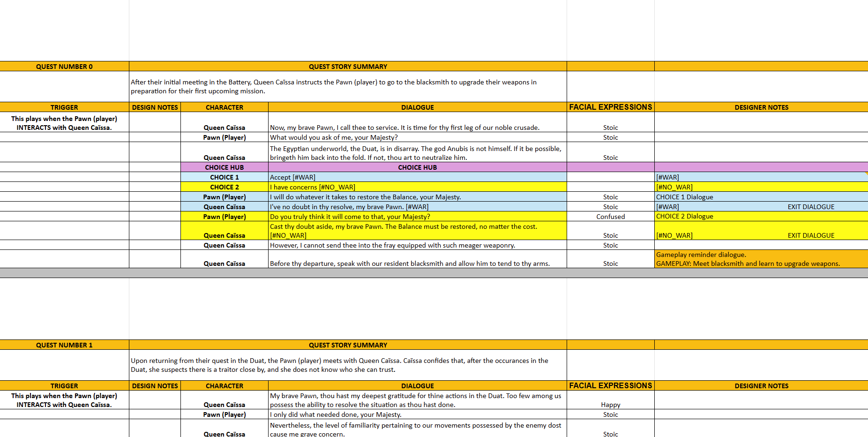Select the orange 'Gameplay reminder dialogue' note cell
Screen dimensions: 868x437
(x=761, y=259)
